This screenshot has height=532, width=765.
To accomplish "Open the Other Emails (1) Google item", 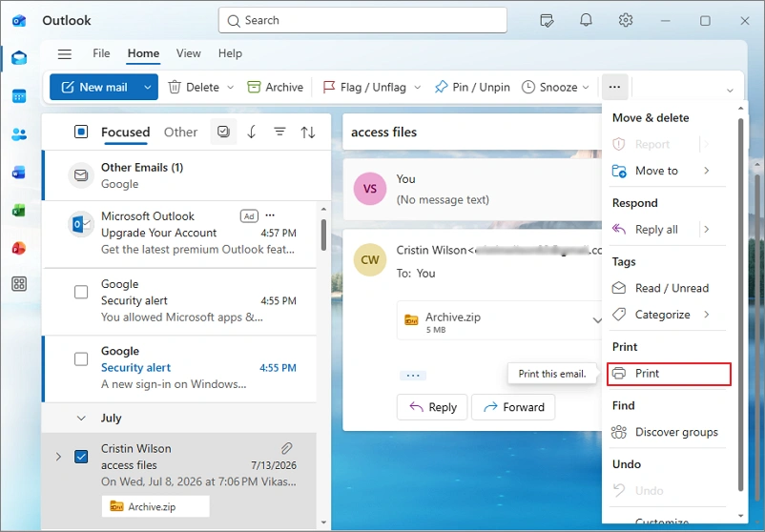I will click(x=188, y=175).
